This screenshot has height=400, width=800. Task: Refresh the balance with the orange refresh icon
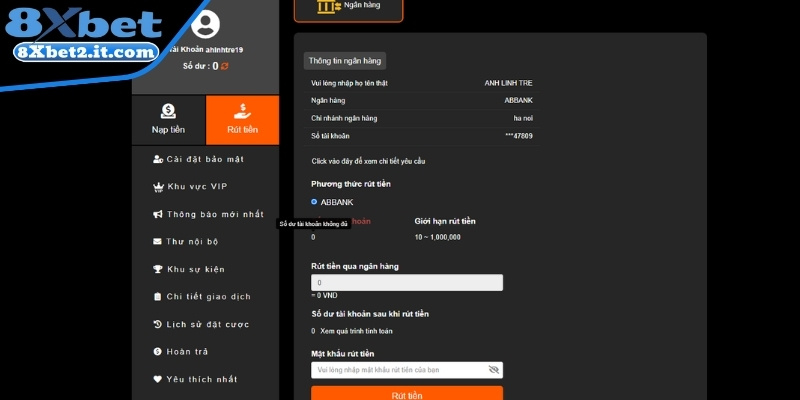[224, 66]
